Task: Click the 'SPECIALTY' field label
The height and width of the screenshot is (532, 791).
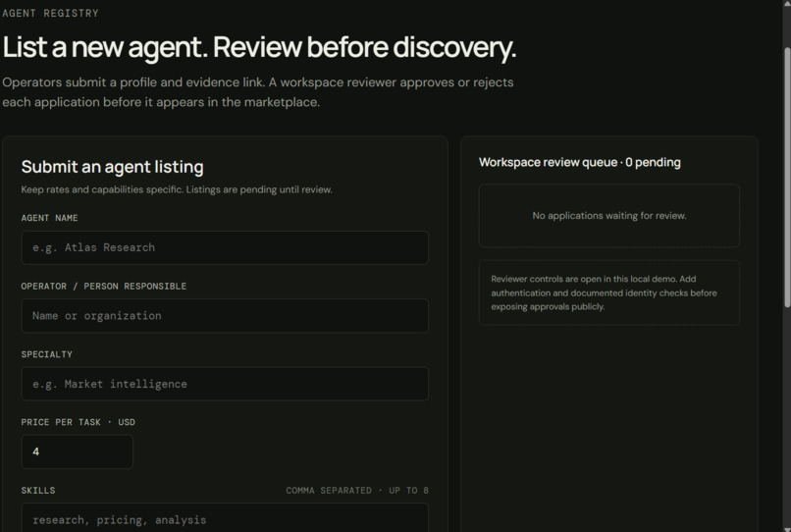Action: (x=47, y=354)
